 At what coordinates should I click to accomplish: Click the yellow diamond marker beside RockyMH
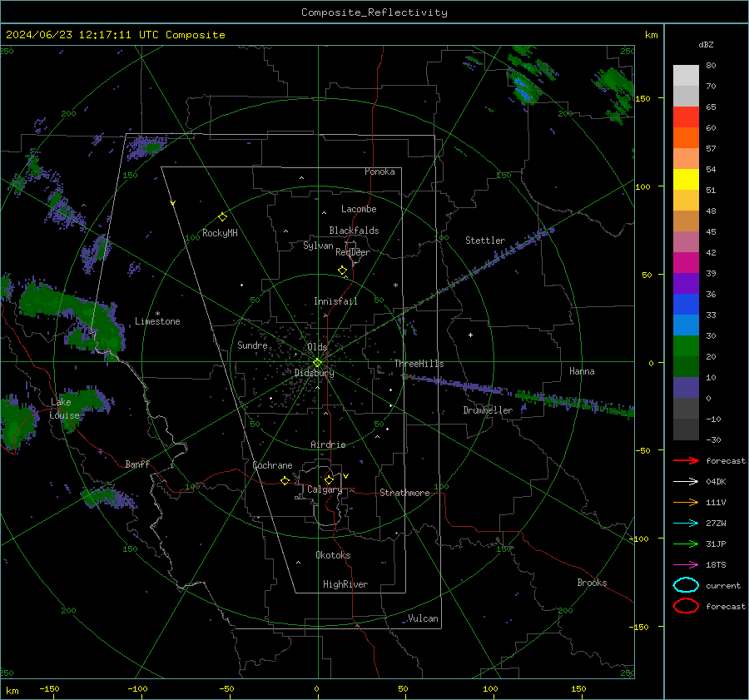click(x=222, y=217)
